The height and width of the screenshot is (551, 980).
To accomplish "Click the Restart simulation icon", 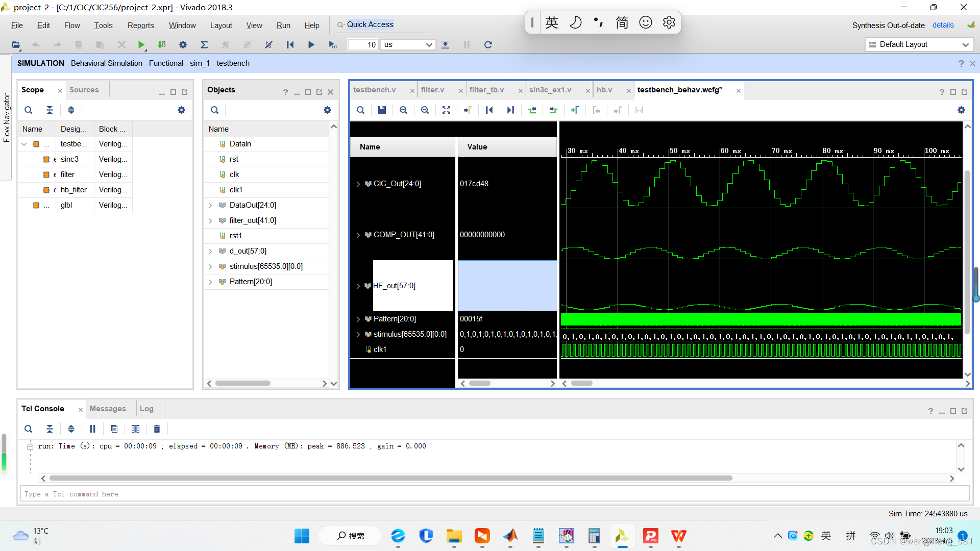I will tap(290, 45).
